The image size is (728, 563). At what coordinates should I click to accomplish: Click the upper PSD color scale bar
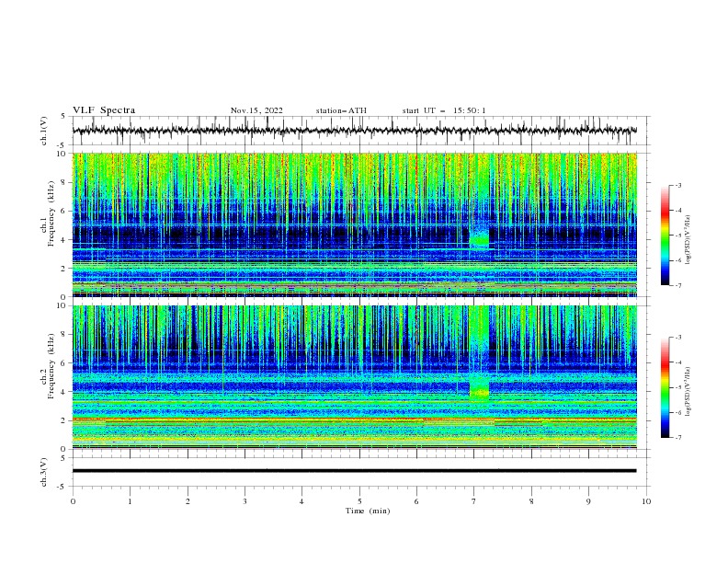point(665,236)
